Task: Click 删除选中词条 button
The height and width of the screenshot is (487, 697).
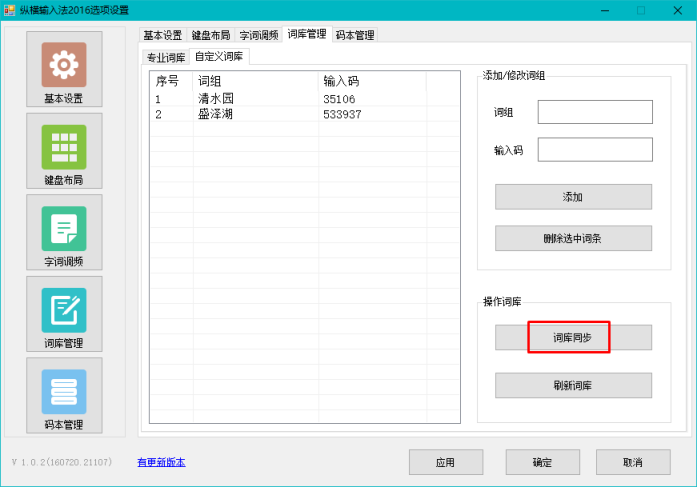Action: pyautogui.click(x=573, y=238)
